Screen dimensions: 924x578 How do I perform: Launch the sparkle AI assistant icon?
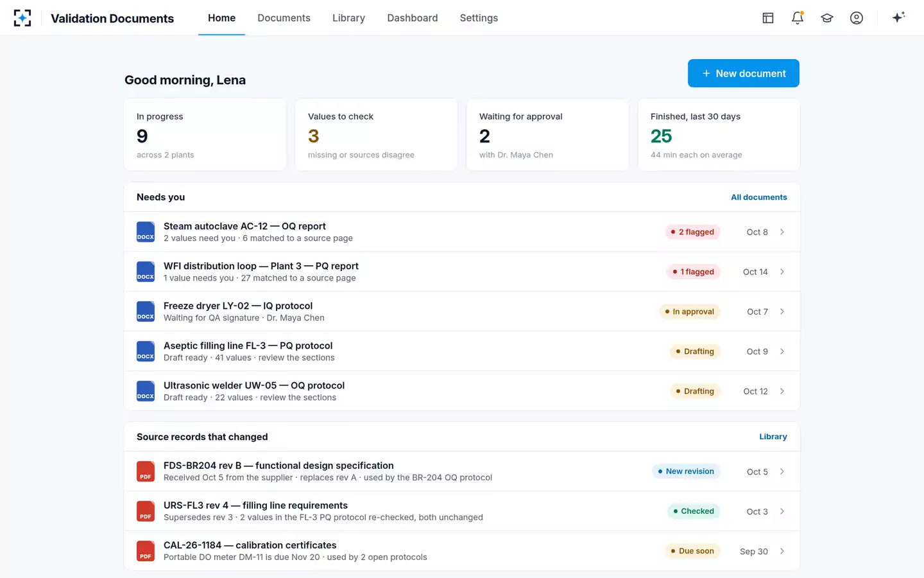[898, 17]
